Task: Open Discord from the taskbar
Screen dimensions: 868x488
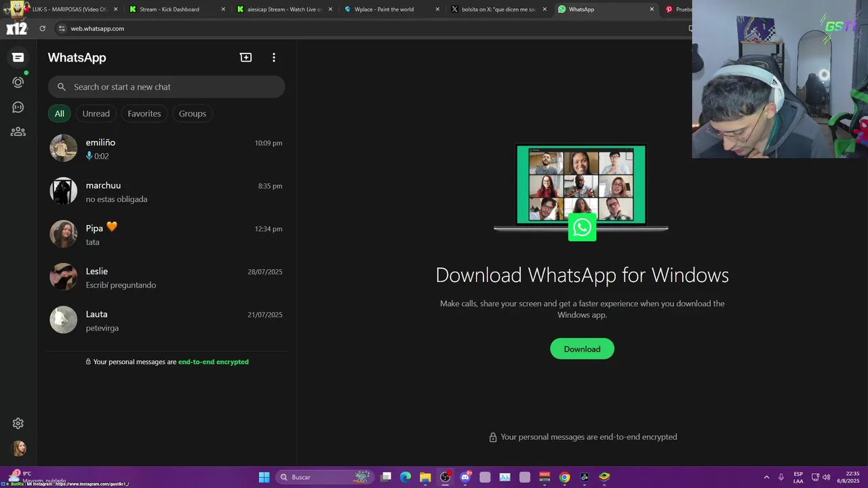Action: 465,477
